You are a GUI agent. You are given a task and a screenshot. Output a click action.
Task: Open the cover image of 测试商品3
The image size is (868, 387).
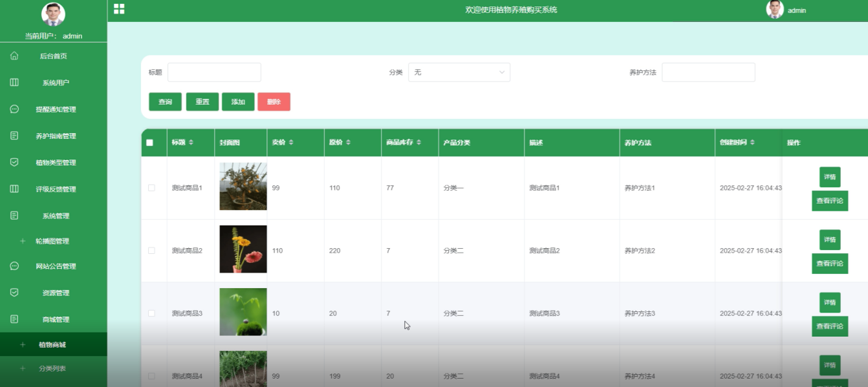tap(243, 312)
